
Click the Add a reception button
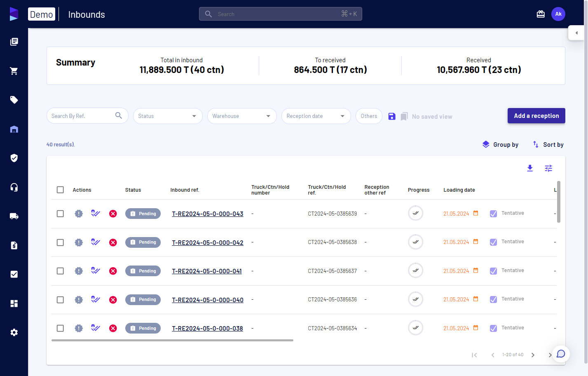click(536, 116)
